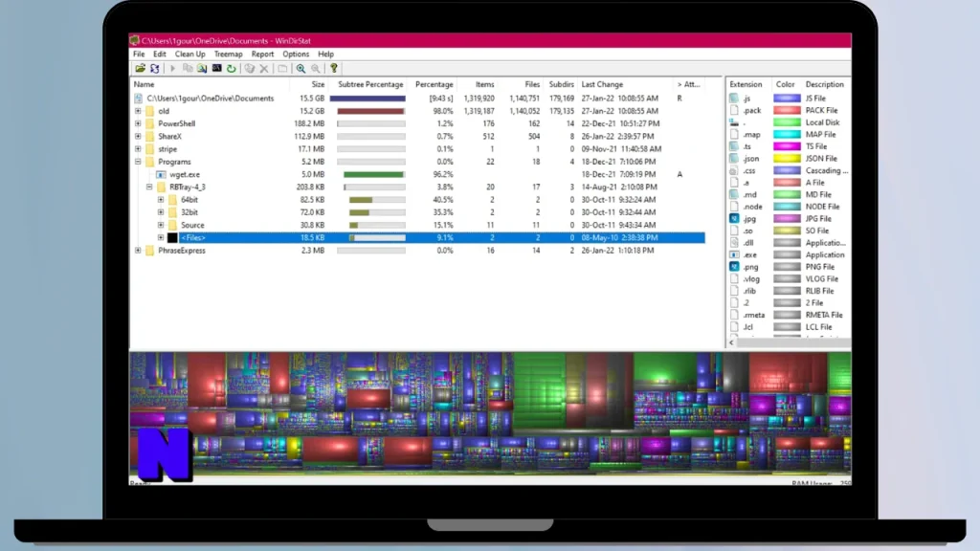Image resolution: width=980 pixels, height=551 pixels.
Task: Click the black square icon beside <Files>
Action: (x=172, y=237)
